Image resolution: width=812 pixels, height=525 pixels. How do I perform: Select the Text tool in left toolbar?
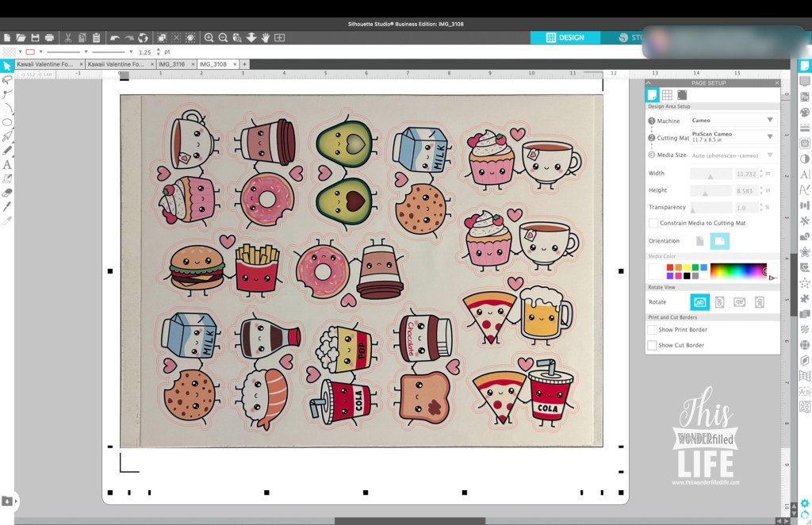click(x=7, y=164)
